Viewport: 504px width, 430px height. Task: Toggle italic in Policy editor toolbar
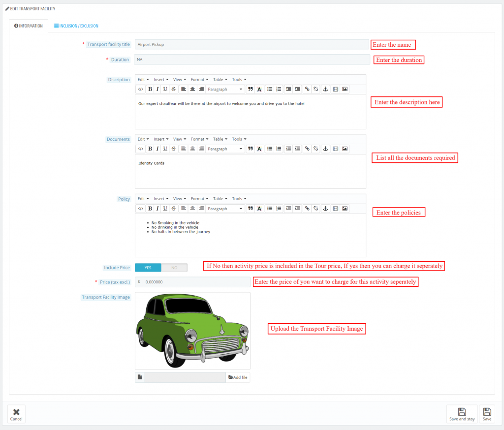coord(157,208)
